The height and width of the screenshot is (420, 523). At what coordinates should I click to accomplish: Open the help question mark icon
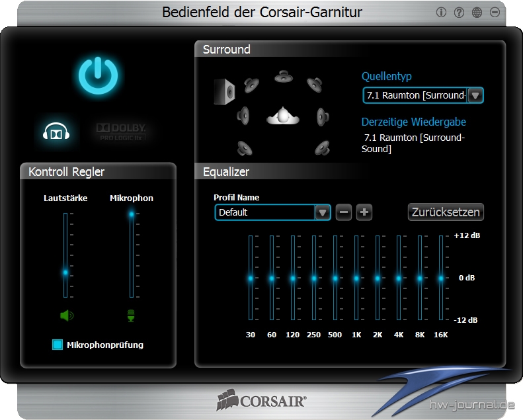pos(459,13)
